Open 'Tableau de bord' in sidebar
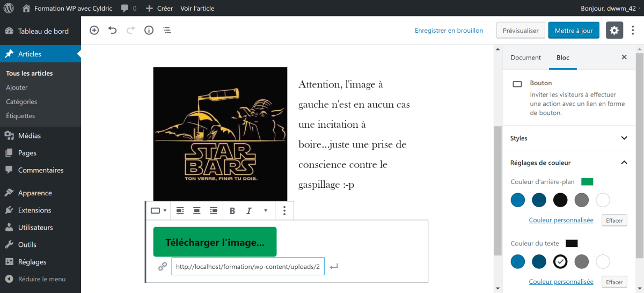 (x=40, y=31)
